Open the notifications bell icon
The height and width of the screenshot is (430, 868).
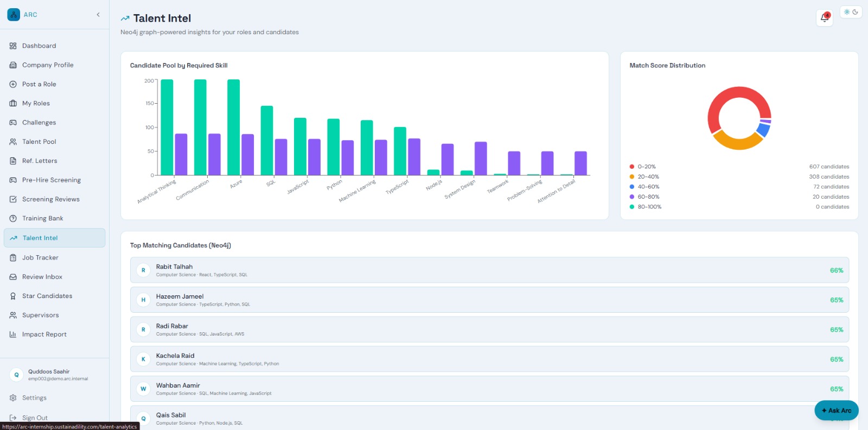[x=825, y=17]
